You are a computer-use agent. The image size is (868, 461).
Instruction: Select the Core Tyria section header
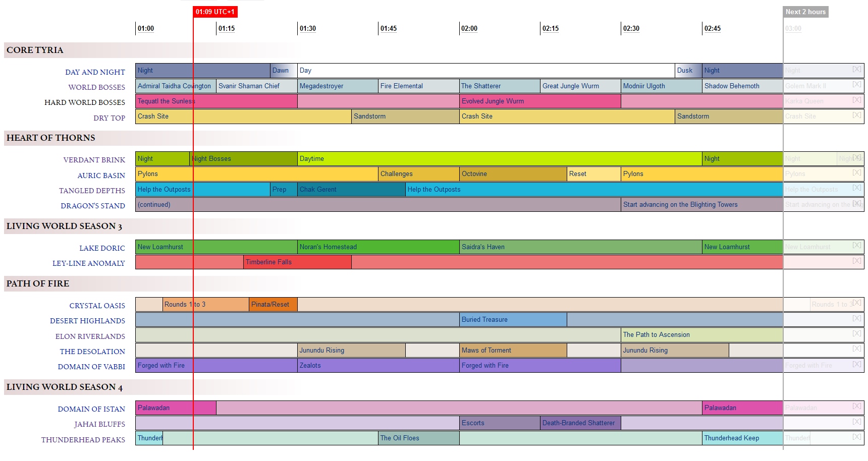click(35, 50)
